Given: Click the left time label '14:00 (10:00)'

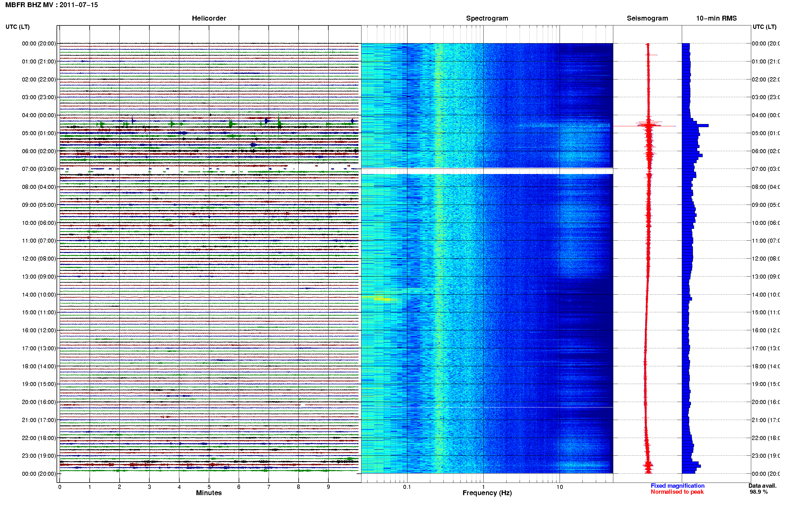Looking at the screenshot, I should (39, 295).
